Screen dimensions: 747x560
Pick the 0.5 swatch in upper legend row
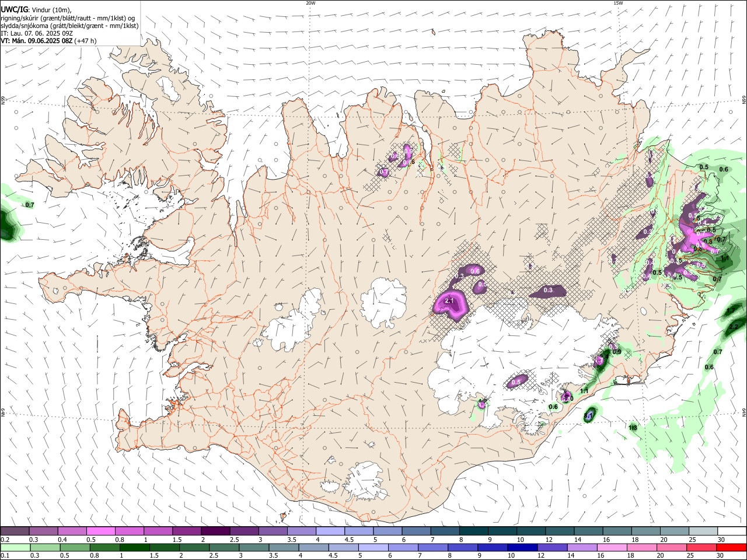coord(100,531)
